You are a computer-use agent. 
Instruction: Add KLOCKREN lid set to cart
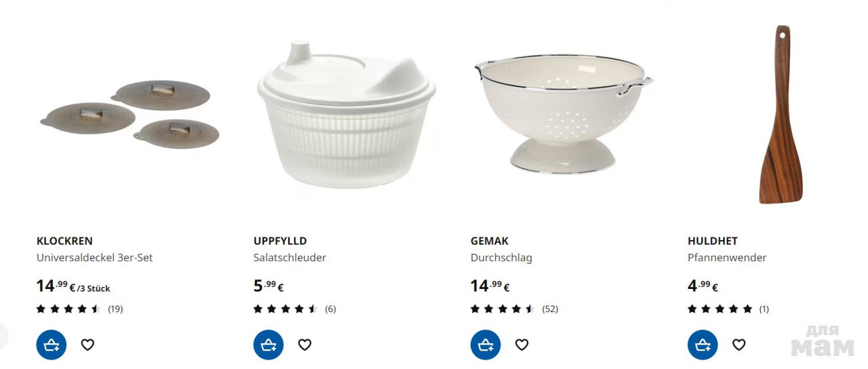pyautogui.click(x=52, y=345)
